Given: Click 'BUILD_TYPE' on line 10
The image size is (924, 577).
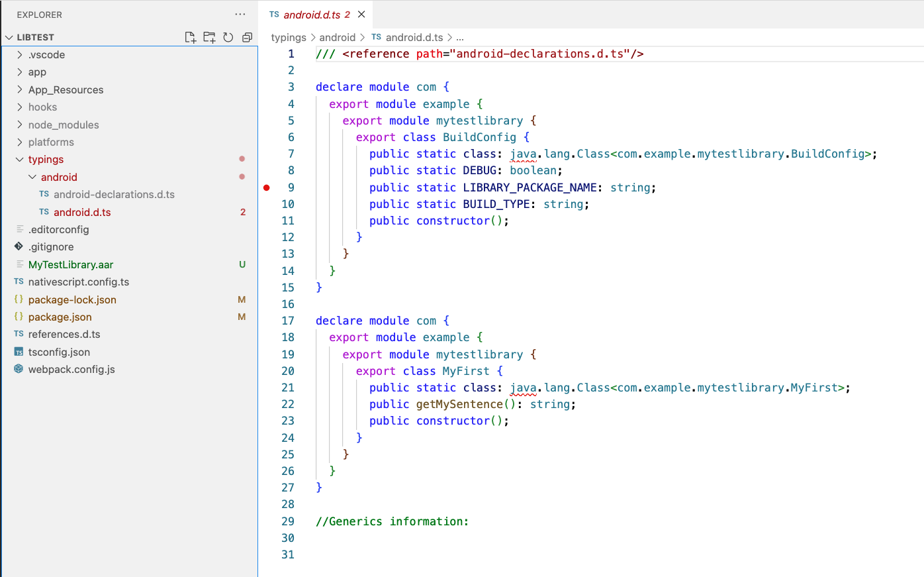Looking at the screenshot, I should [x=496, y=204].
